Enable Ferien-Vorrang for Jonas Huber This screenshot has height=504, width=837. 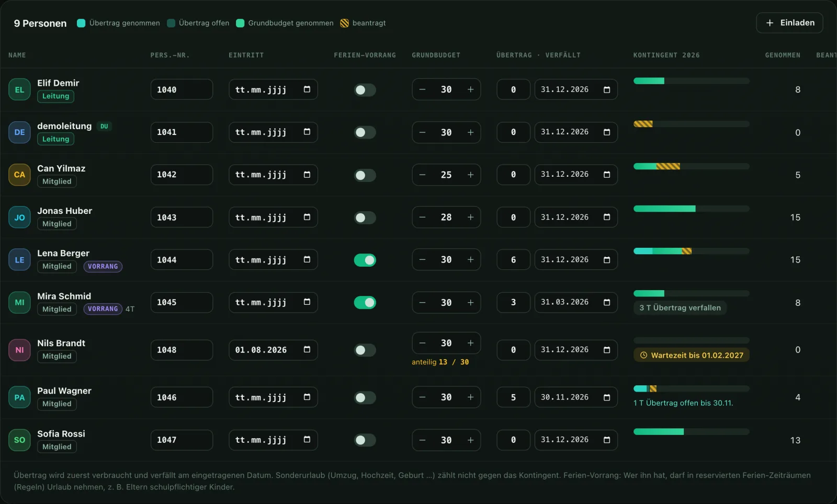(x=365, y=217)
